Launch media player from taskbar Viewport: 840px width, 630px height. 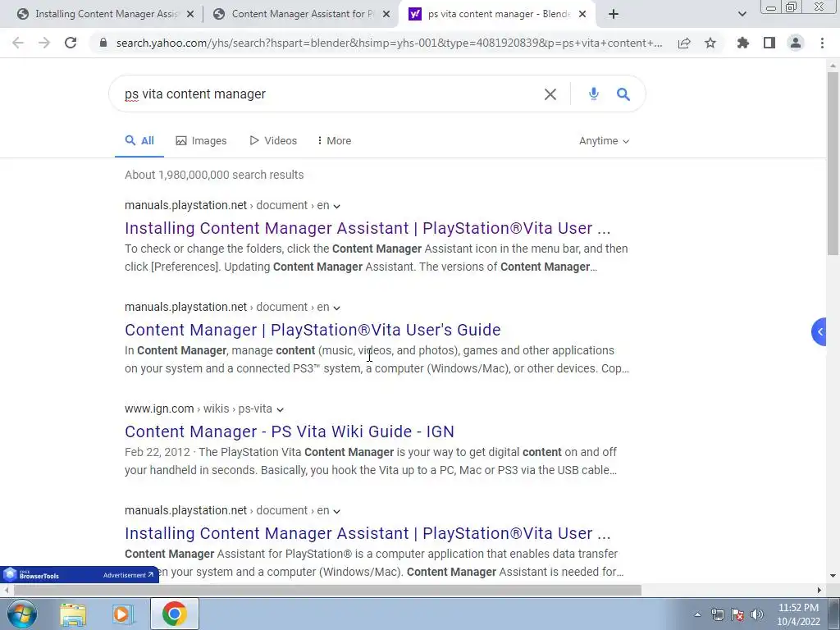point(123,614)
